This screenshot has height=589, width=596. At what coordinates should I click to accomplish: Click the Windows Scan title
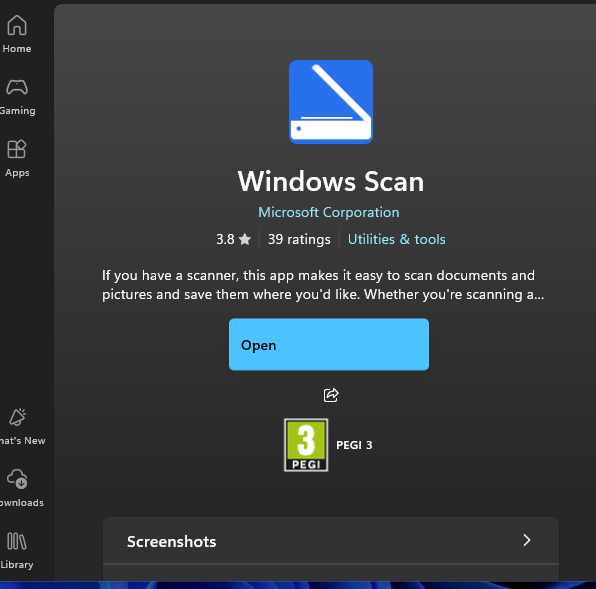click(x=331, y=181)
